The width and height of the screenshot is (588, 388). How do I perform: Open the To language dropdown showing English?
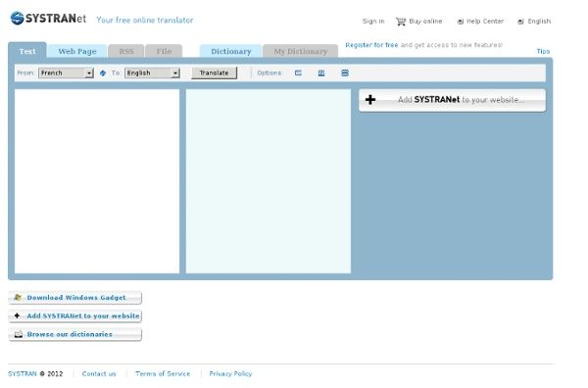152,73
